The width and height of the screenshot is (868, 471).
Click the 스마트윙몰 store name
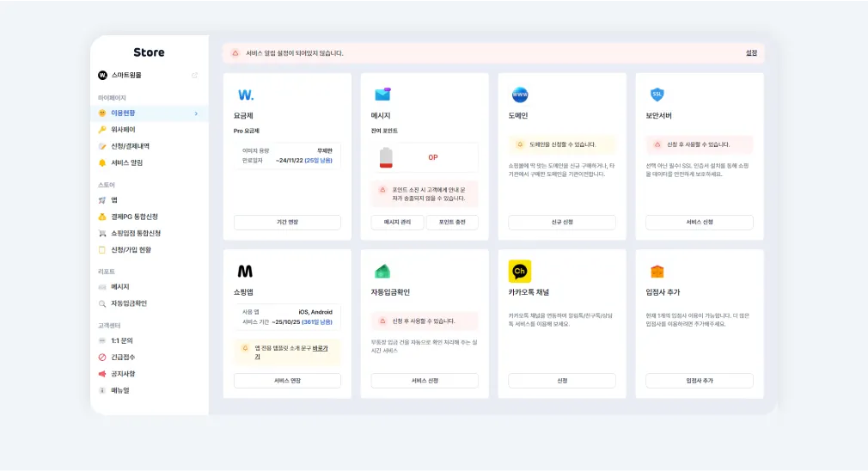126,76
